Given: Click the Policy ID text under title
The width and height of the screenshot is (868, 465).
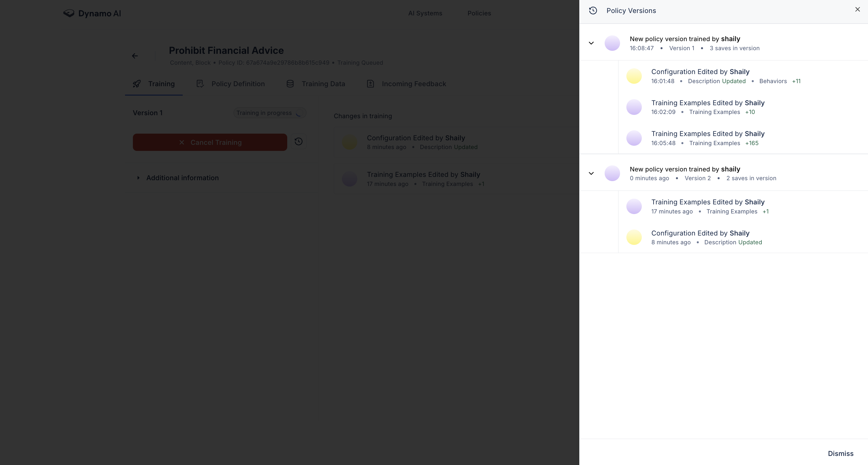Looking at the screenshot, I should tap(274, 63).
